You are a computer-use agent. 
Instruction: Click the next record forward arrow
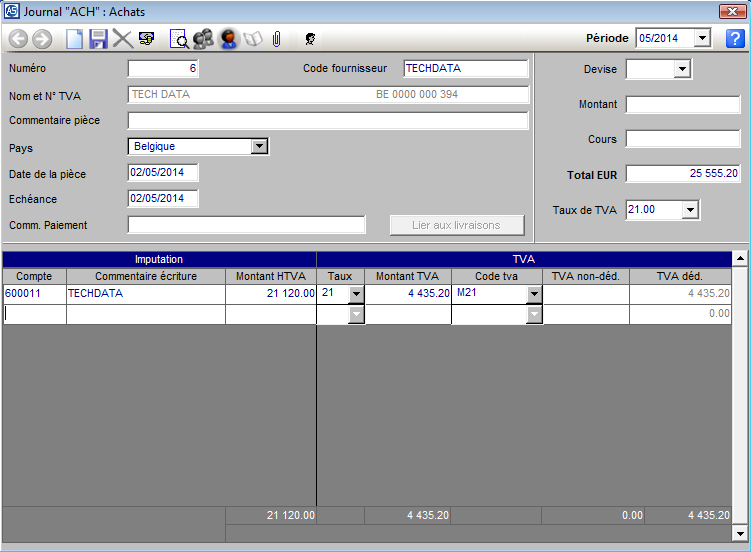[x=41, y=39]
